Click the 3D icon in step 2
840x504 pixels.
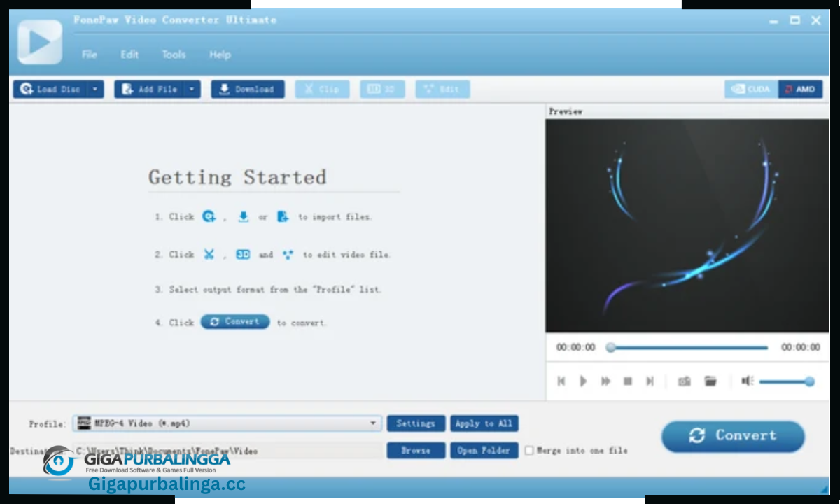coord(243,255)
